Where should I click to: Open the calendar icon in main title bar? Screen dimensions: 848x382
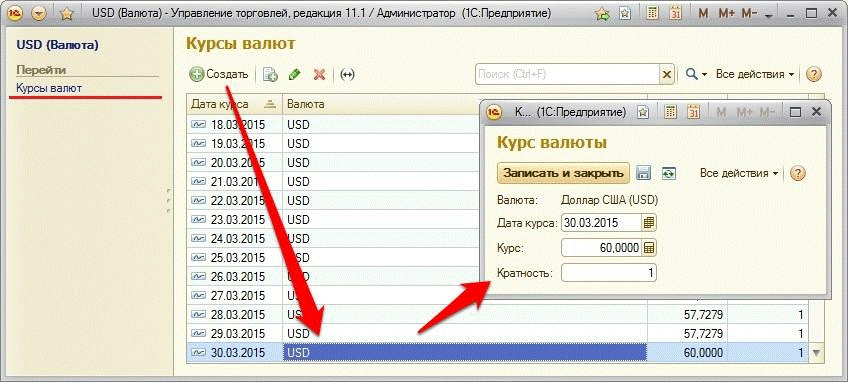676,14
